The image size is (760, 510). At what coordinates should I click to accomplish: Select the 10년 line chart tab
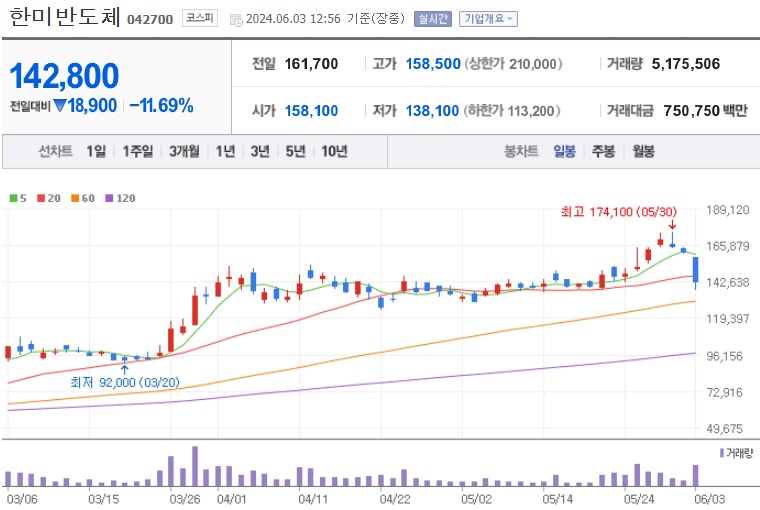pyautogui.click(x=334, y=151)
